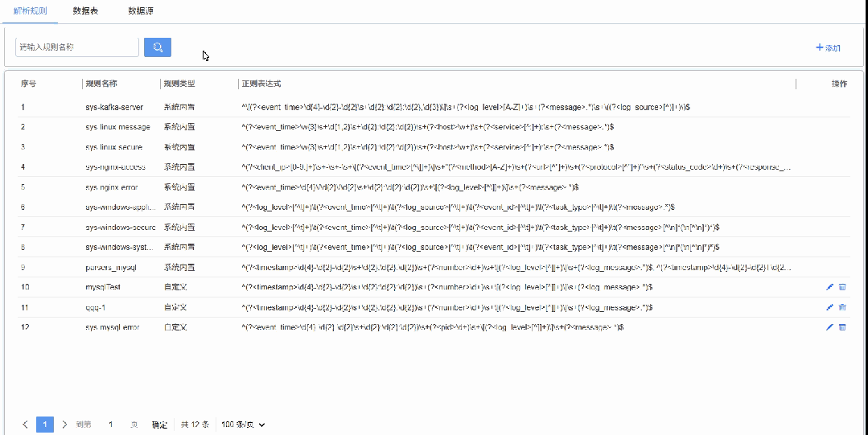
Task: Focus the rule name search field
Action: tap(77, 47)
